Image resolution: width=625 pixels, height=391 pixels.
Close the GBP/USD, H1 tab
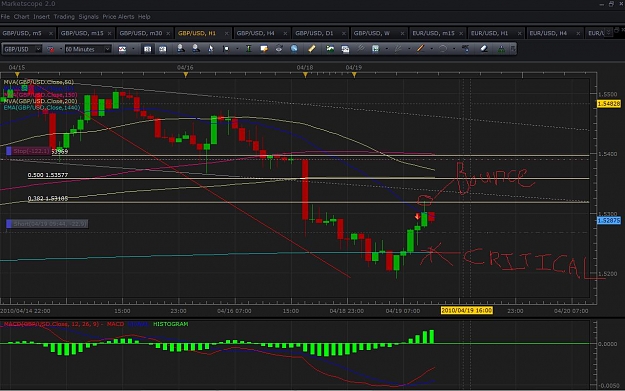coord(226,33)
